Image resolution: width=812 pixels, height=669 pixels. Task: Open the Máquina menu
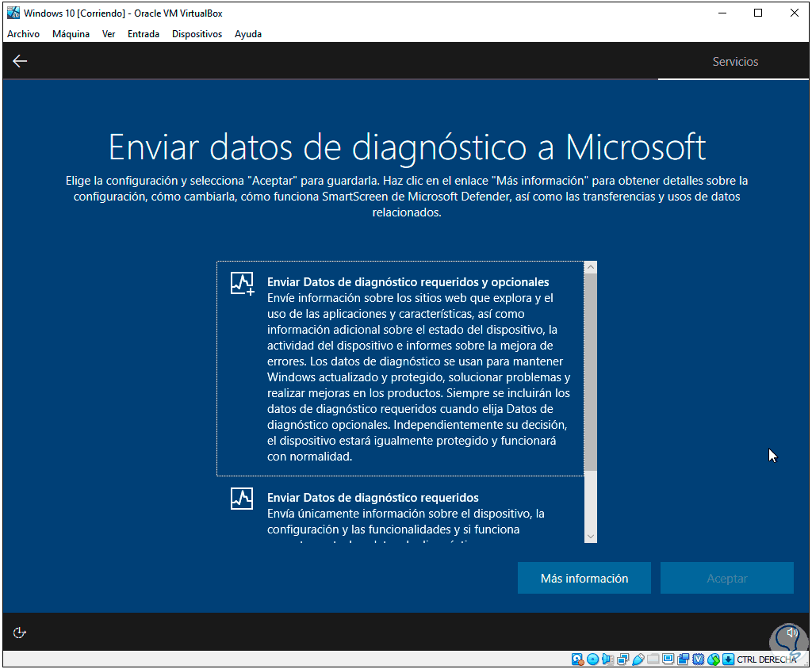[71, 33]
